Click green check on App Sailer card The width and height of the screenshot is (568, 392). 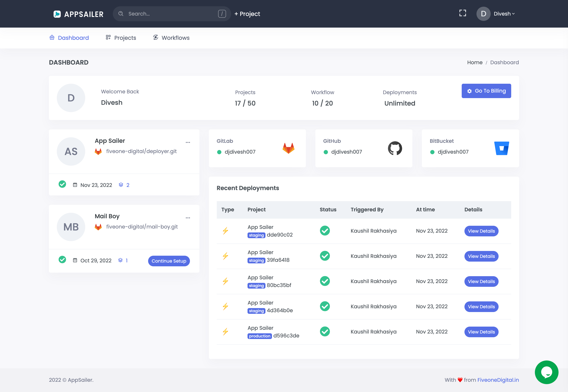[62, 184]
